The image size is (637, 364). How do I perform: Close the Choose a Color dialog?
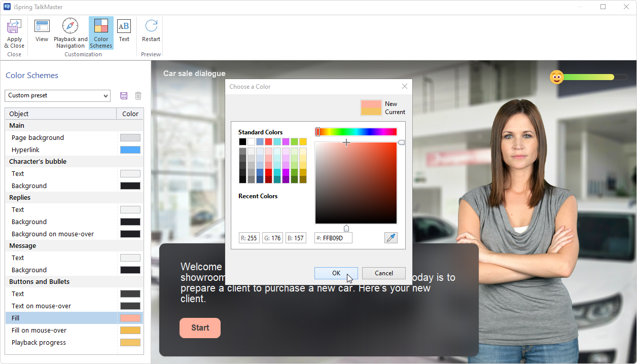click(404, 86)
